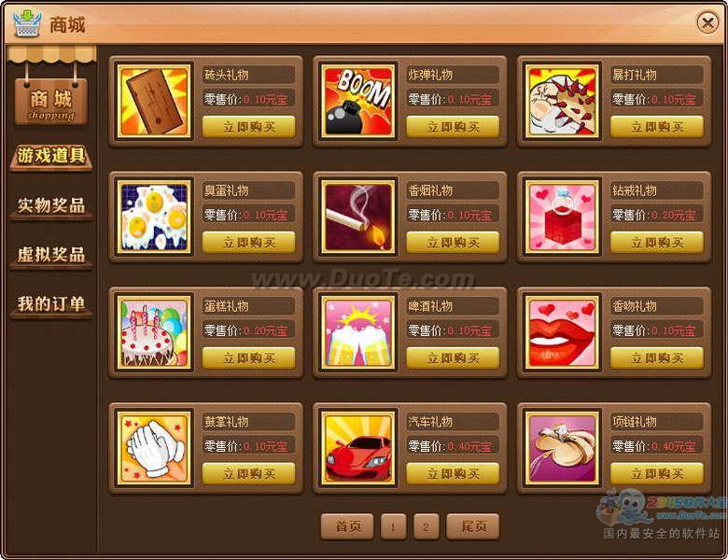Click the brick gift icon
Viewport: 728px width, 560px height.
pyautogui.click(x=154, y=101)
